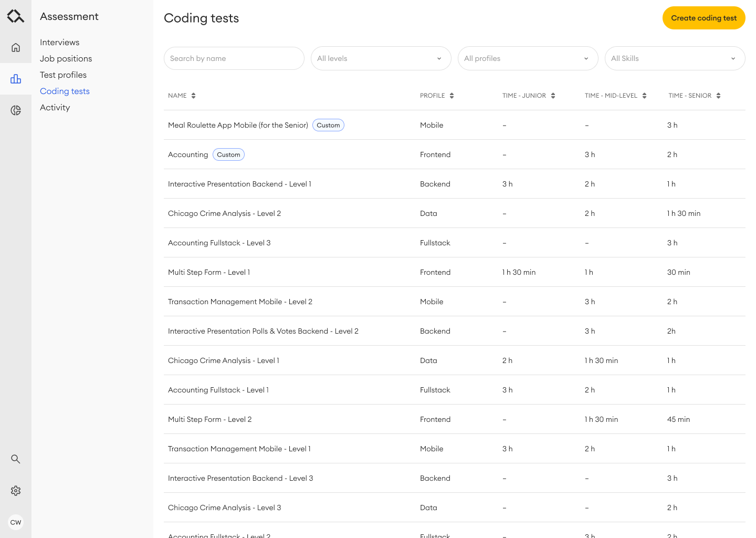756x538 pixels.
Task: Click the CW avatar icon
Action: (x=16, y=522)
